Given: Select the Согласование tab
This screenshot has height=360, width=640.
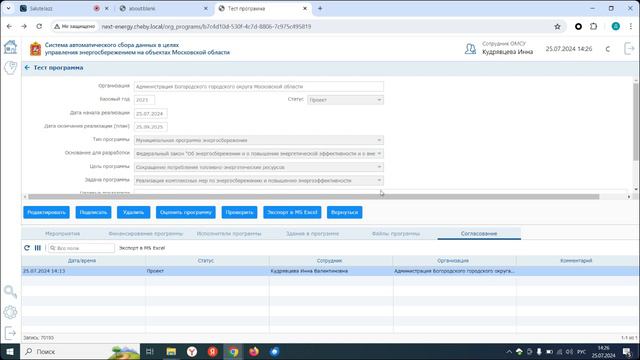Looking at the screenshot, I should tap(479, 233).
